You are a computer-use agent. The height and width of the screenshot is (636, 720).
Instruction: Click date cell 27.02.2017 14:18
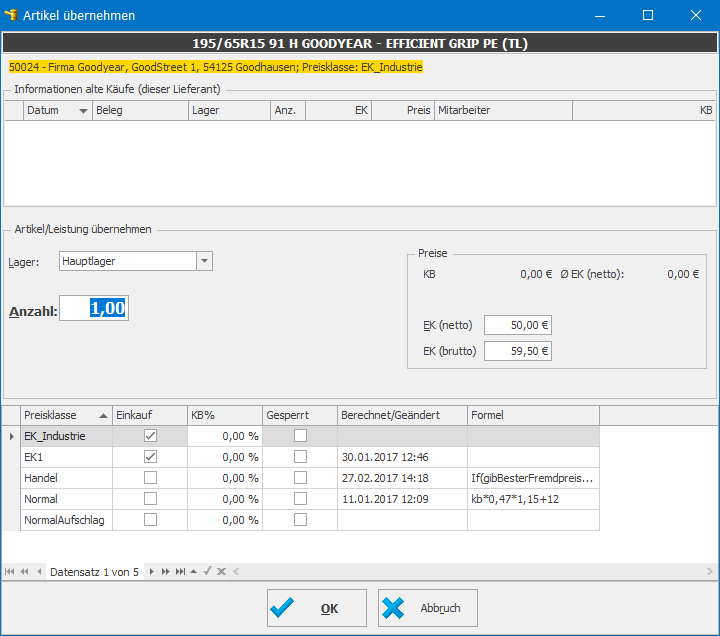pyautogui.click(x=403, y=478)
